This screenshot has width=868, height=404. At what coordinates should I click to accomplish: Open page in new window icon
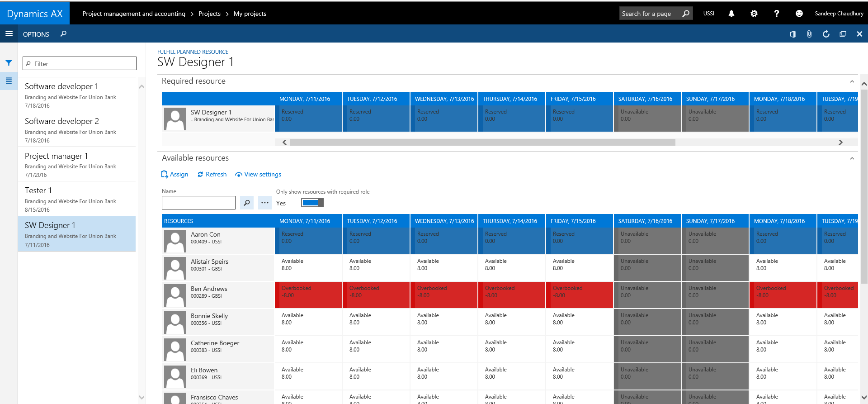click(x=843, y=34)
